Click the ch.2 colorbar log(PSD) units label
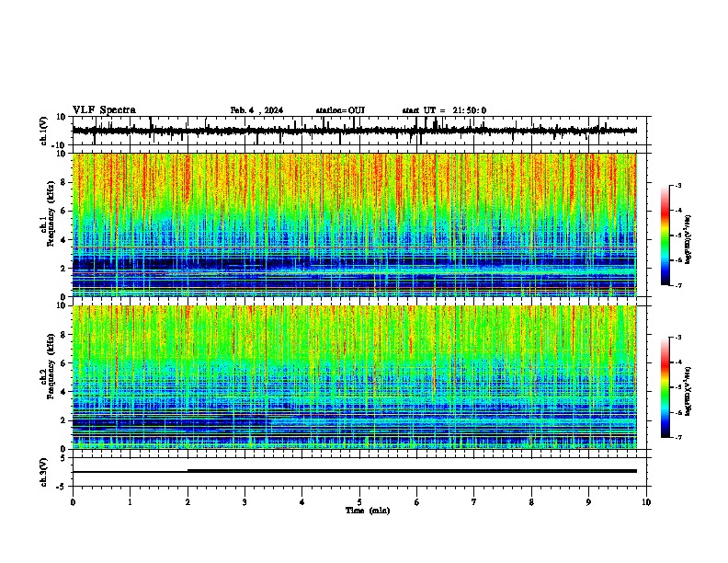This screenshot has height=563, width=728. (688, 391)
